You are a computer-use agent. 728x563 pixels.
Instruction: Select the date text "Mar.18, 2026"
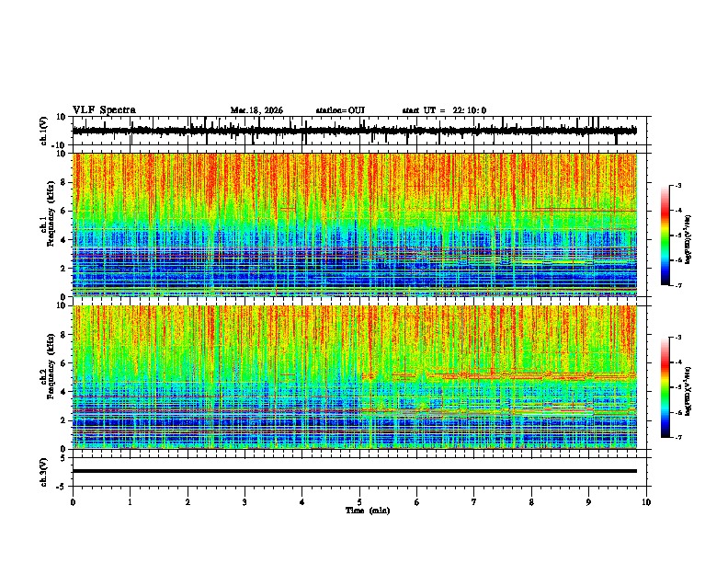click(256, 110)
